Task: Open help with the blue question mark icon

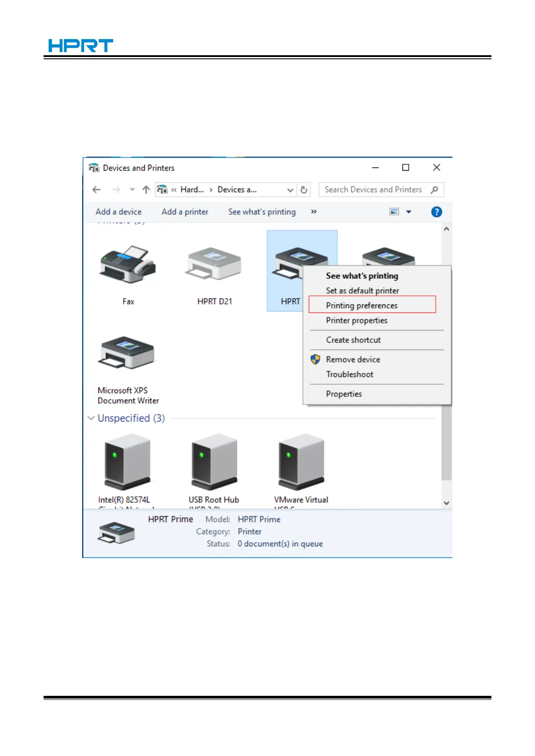Action: (x=436, y=212)
